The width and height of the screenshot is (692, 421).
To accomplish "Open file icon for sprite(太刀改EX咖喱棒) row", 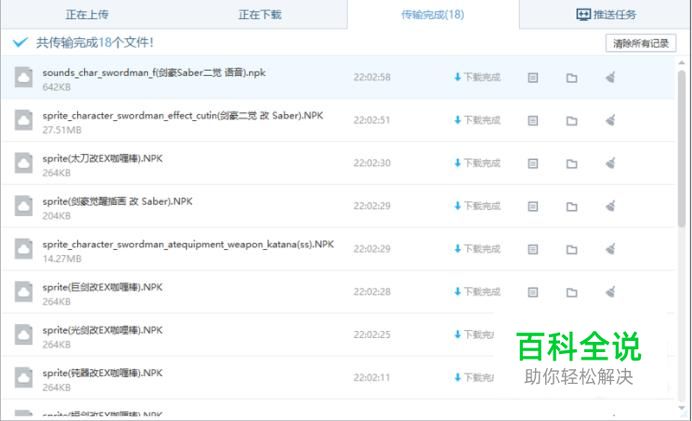I will click(x=533, y=164).
